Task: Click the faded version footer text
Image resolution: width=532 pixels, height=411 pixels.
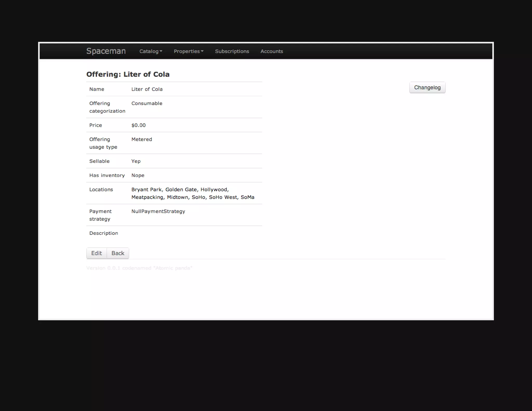Action: click(139, 268)
